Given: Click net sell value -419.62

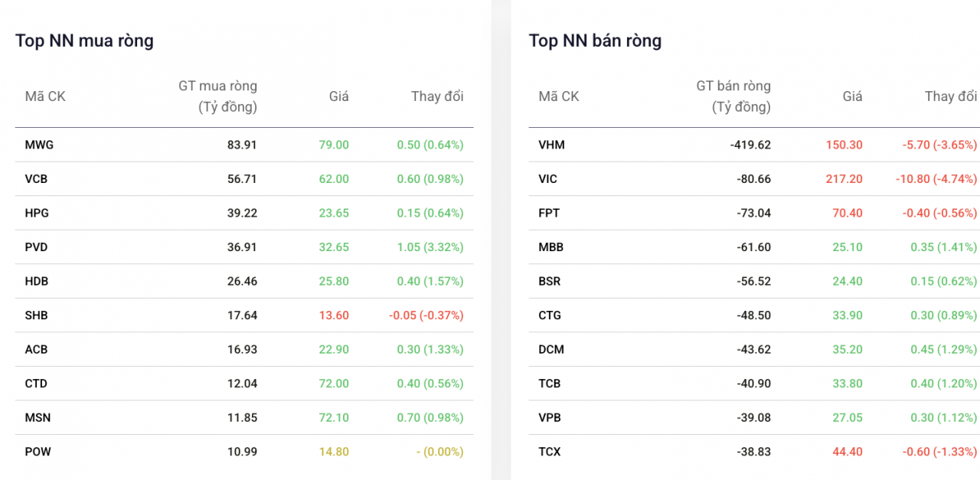Looking at the screenshot, I should click(750, 145).
